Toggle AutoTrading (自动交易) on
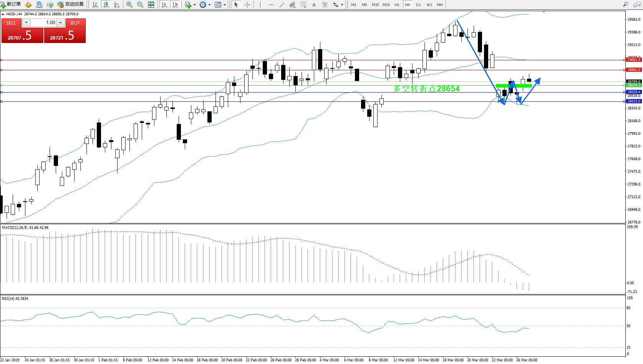Viewport: 643px width, 364px height. pos(71,5)
